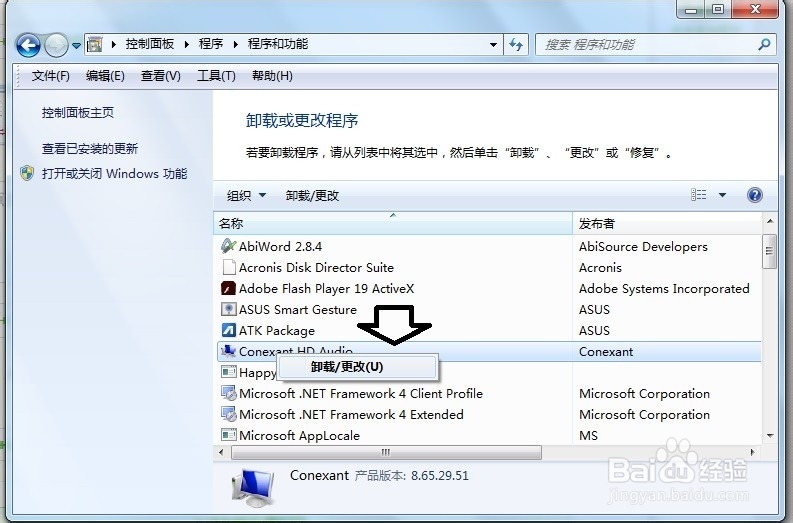Click the shield icon beside Windows 功能
Screen dimensions: 793x523
(27, 173)
